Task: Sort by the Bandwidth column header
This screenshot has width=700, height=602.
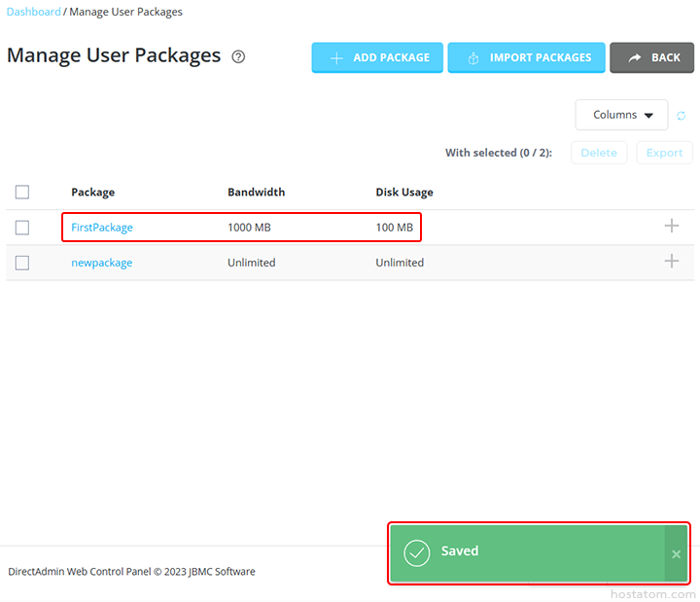Action: click(x=256, y=192)
